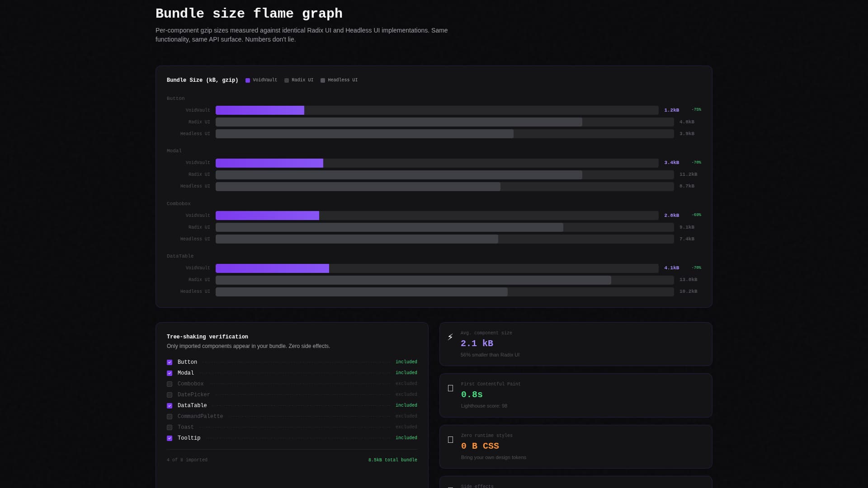Click the '8.5kB total bundle' text
868x488 pixels.
393,460
